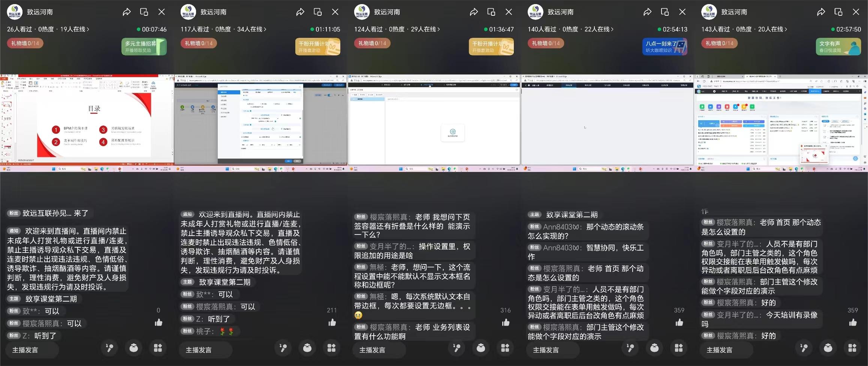Screen dimensions: 868x366
Task: Open the tomato gift icon in first panel
Action: 134,348
